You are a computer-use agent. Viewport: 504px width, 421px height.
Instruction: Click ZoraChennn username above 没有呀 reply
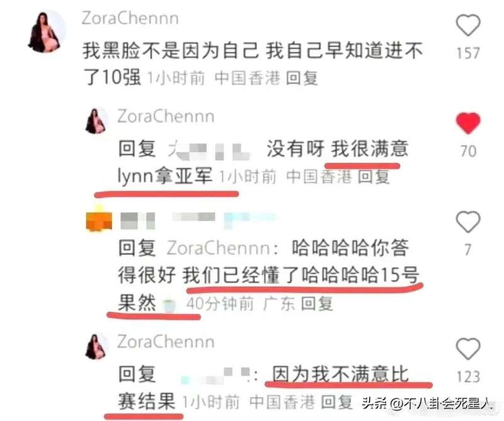(166, 116)
